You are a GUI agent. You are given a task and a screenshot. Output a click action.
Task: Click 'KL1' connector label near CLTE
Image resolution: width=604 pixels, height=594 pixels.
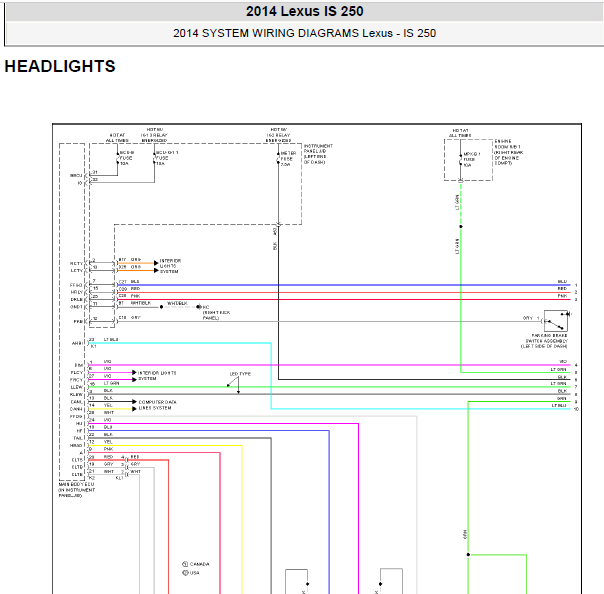click(x=119, y=478)
